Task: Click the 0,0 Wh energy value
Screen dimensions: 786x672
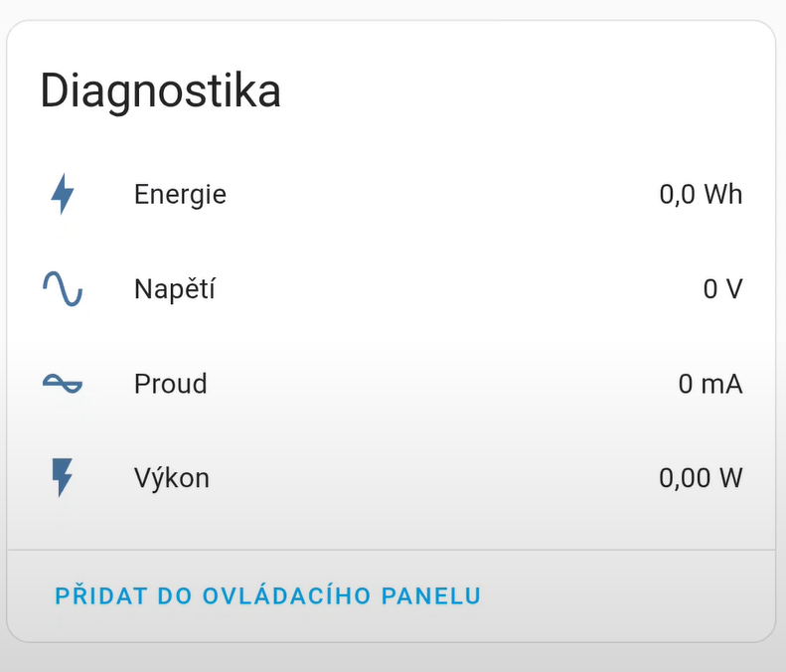Action: coord(701,194)
